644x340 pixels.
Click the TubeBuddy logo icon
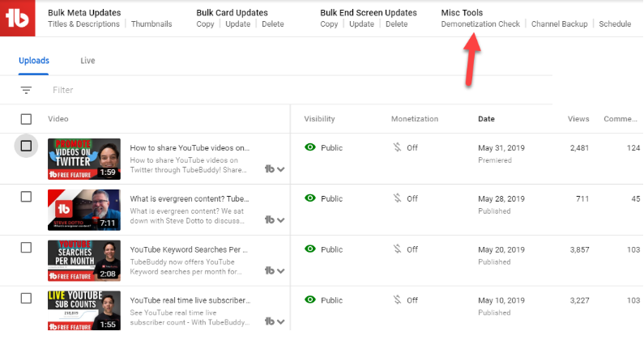18,18
